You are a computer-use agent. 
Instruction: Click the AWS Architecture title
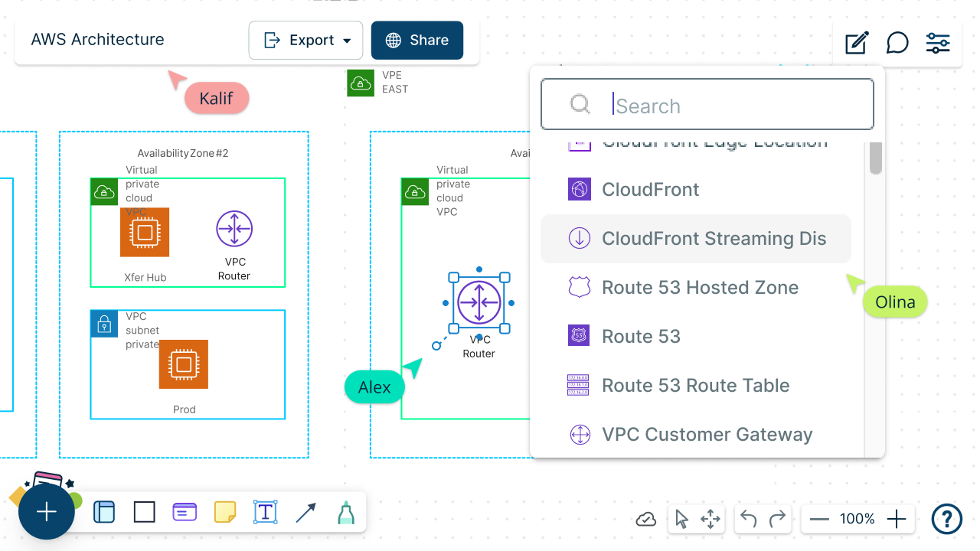97,40
